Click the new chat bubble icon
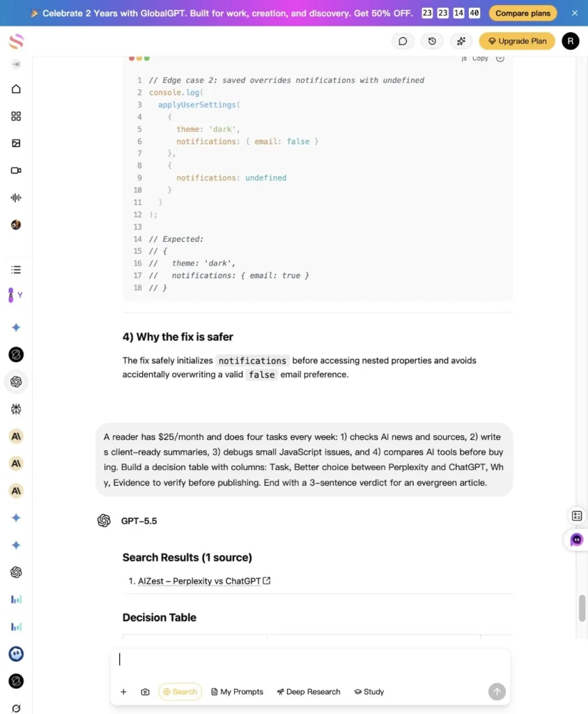Viewport: 588px width, 714px height. point(403,41)
